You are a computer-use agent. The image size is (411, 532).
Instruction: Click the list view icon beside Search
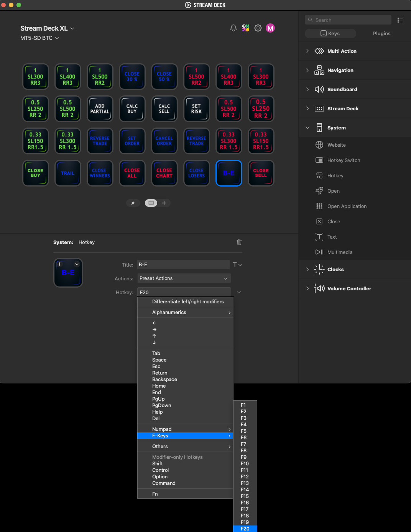click(x=400, y=20)
